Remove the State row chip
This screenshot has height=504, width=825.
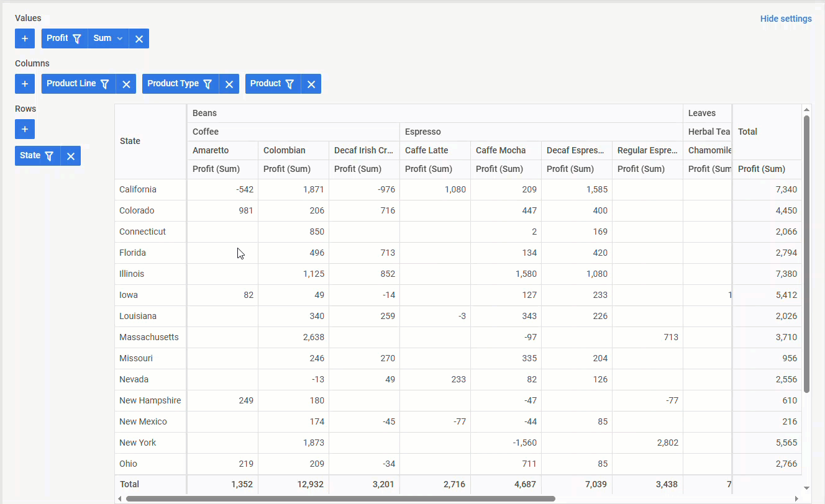coord(71,156)
